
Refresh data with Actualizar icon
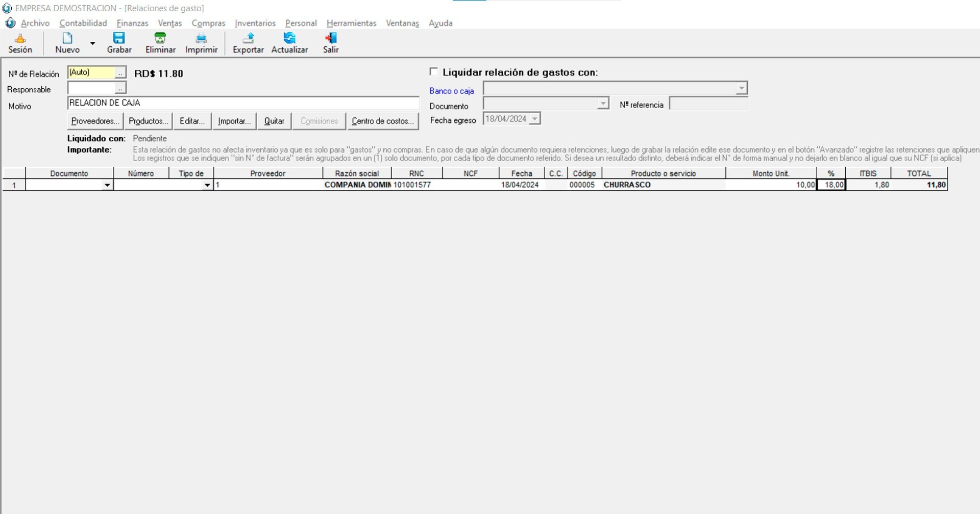click(x=289, y=39)
